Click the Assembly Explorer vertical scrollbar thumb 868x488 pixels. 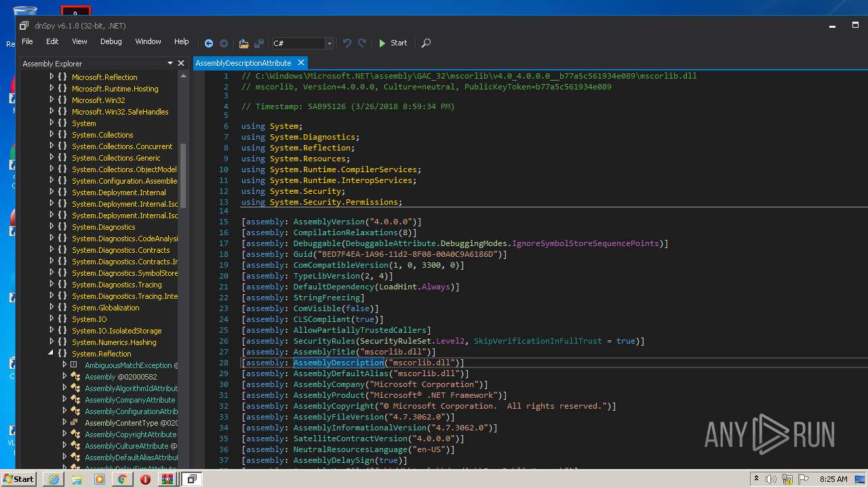point(182,175)
